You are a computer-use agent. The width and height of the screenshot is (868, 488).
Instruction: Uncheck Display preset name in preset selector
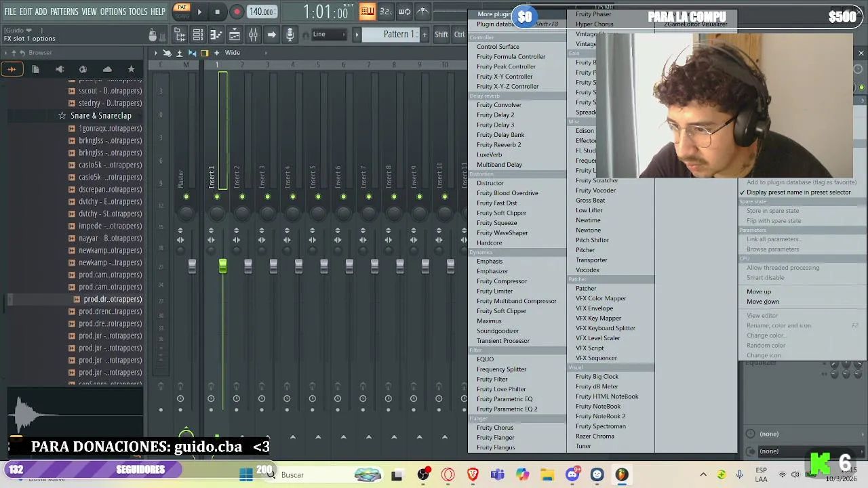click(x=798, y=192)
